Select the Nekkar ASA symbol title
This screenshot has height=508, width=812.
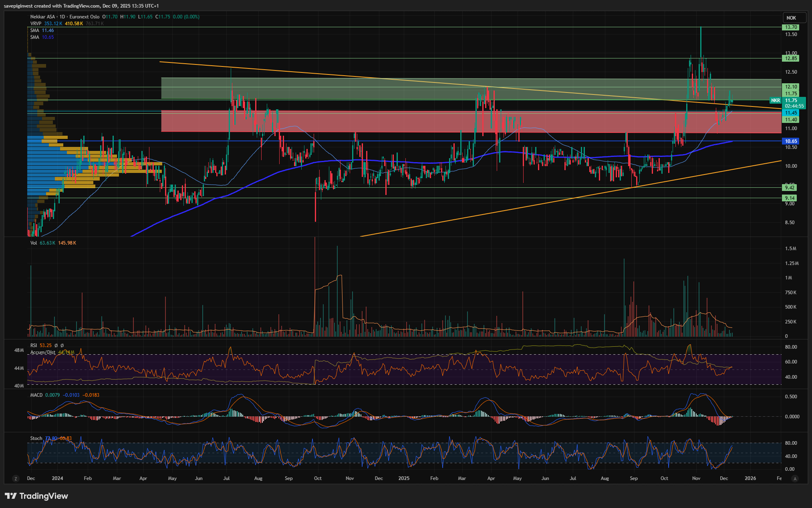coord(42,17)
